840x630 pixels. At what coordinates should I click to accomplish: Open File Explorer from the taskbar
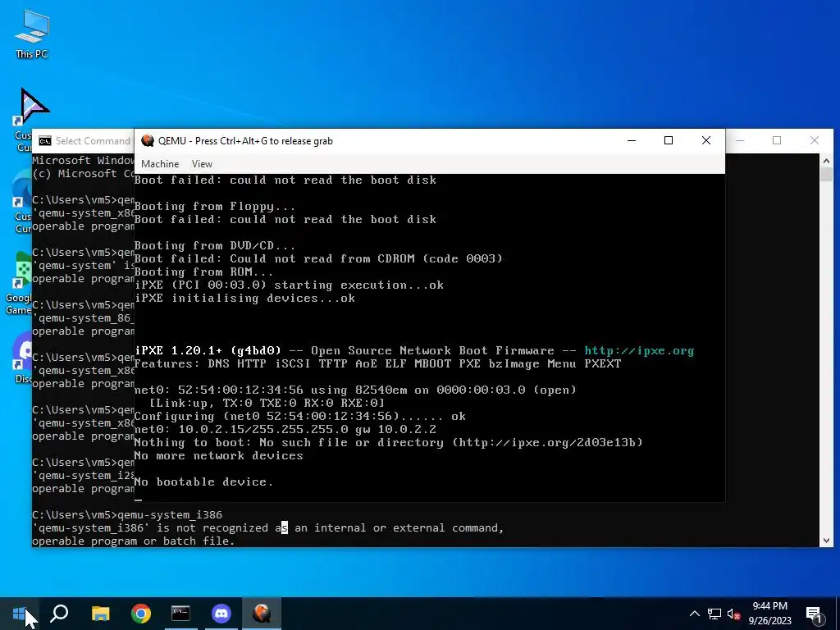point(100,614)
